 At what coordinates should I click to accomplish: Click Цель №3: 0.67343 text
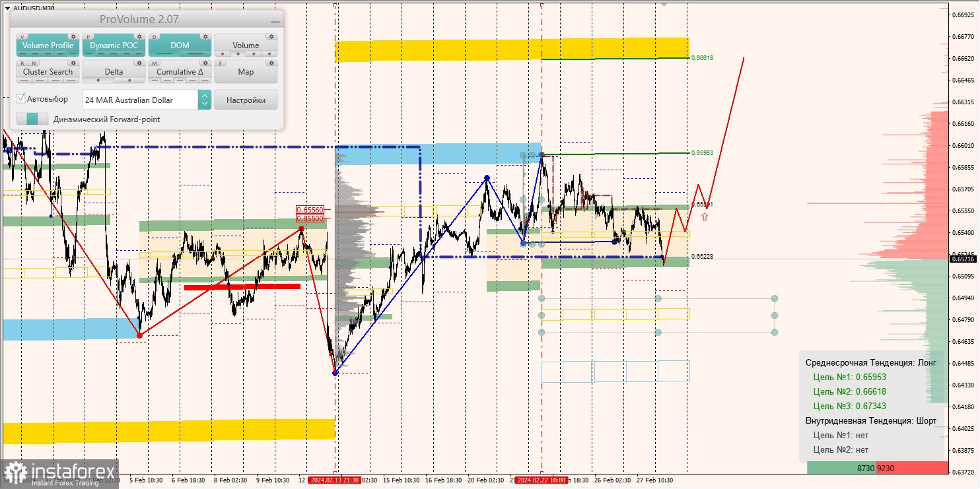(x=849, y=407)
